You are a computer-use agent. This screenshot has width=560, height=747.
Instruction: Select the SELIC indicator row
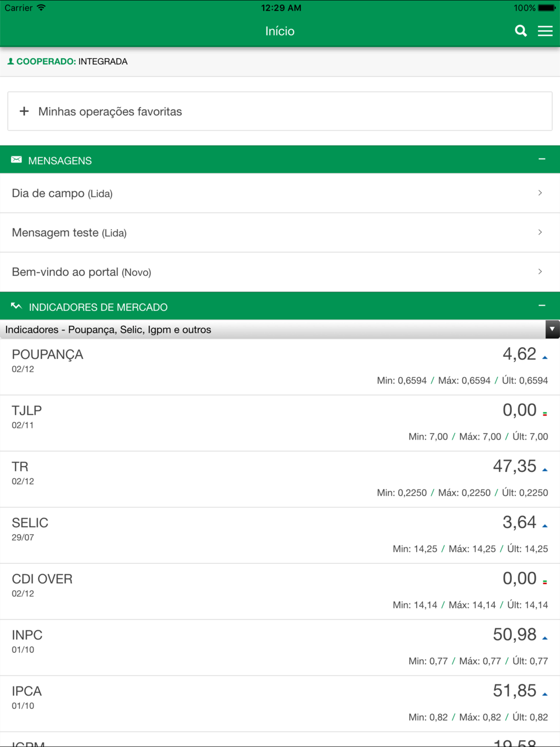coord(280,535)
